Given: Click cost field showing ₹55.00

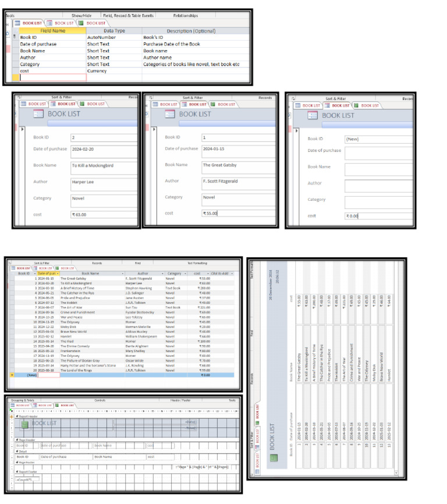Looking at the screenshot, I should pyautogui.click(x=239, y=213).
